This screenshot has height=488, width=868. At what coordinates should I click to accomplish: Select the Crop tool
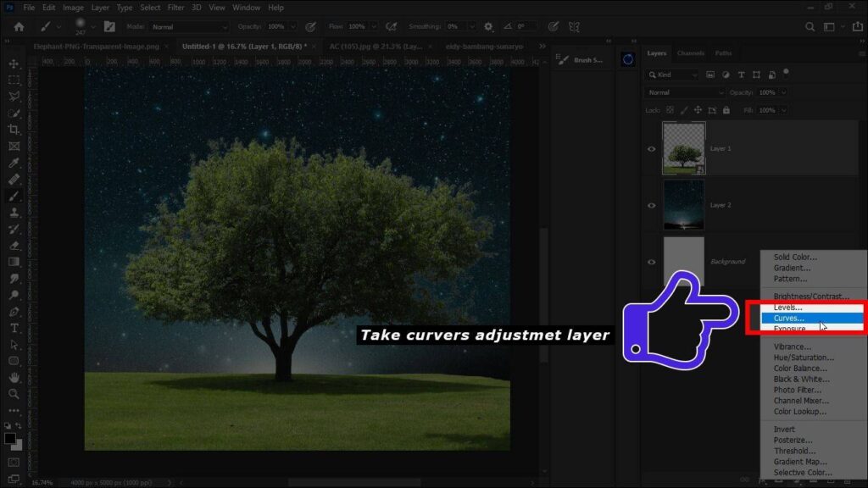point(14,130)
